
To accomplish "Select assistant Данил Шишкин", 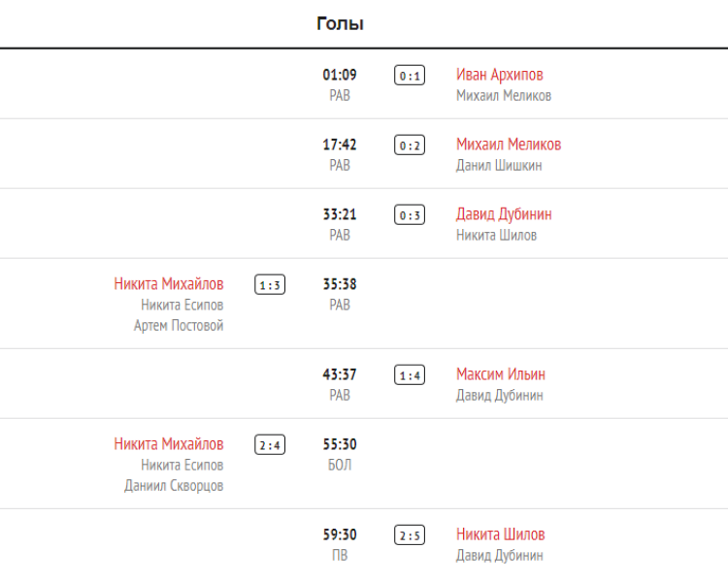I will click(499, 166).
